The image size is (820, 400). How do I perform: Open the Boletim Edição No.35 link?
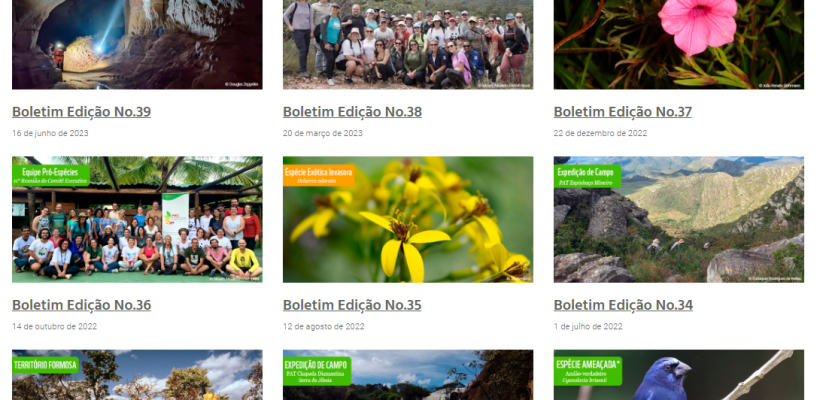(352, 304)
